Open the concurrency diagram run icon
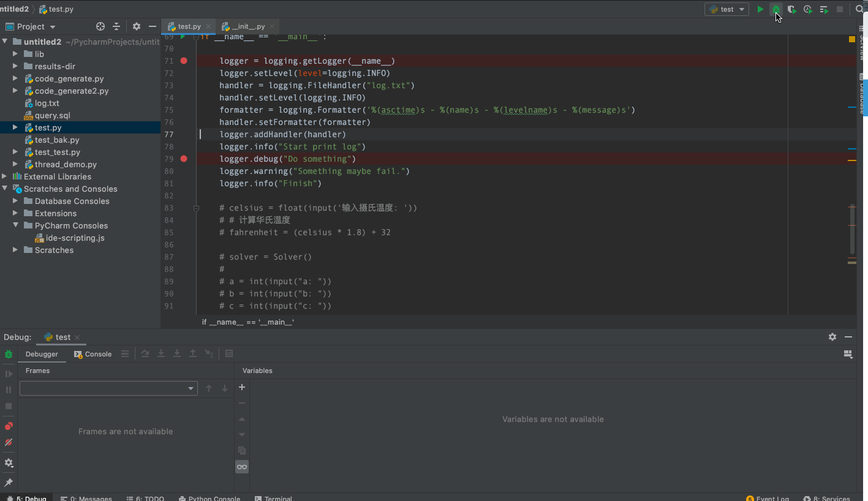Viewport: 868px width, 501px height. (x=824, y=9)
